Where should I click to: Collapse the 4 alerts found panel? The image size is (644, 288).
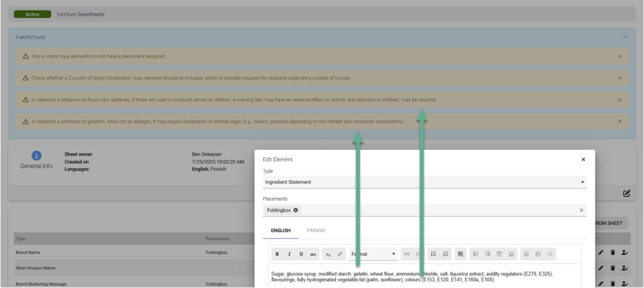[x=625, y=37]
